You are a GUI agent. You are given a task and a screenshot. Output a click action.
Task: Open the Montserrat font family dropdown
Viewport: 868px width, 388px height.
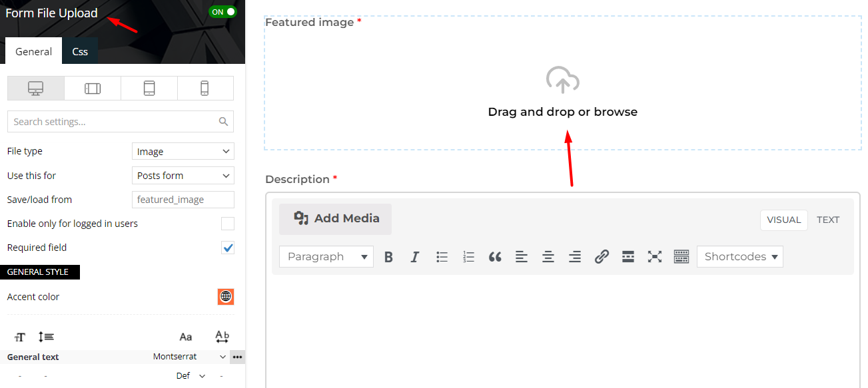coord(189,357)
